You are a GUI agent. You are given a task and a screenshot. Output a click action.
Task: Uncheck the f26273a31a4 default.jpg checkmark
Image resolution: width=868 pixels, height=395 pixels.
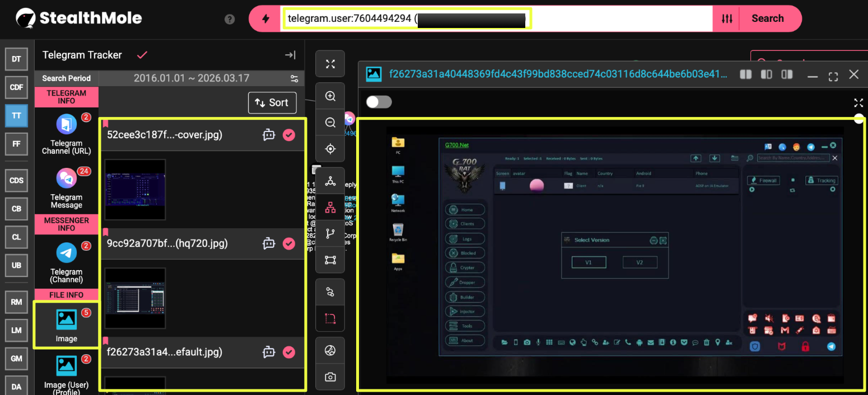[289, 352]
